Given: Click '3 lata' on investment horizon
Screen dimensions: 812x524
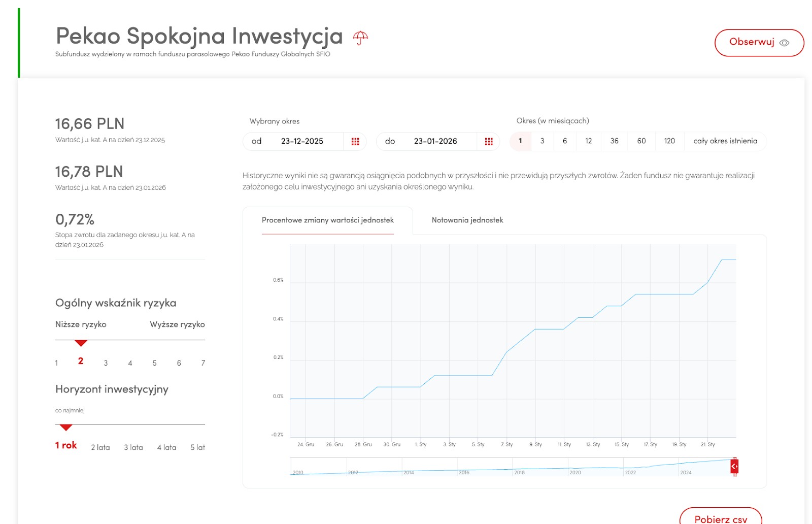Looking at the screenshot, I should [x=133, y=447].
